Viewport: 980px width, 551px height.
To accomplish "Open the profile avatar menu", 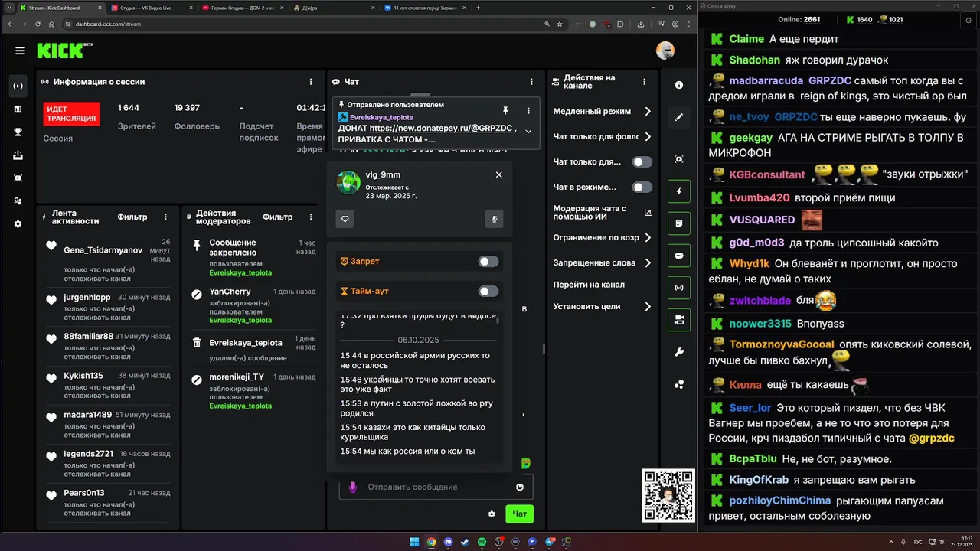I will point(665,51).
